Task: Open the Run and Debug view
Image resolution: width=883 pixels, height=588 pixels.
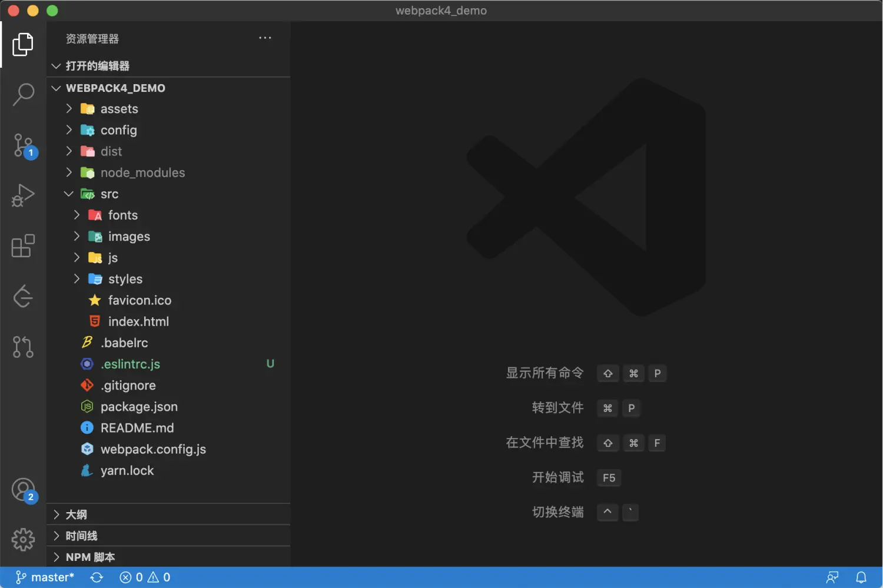Action: click(x=23, y=195)
